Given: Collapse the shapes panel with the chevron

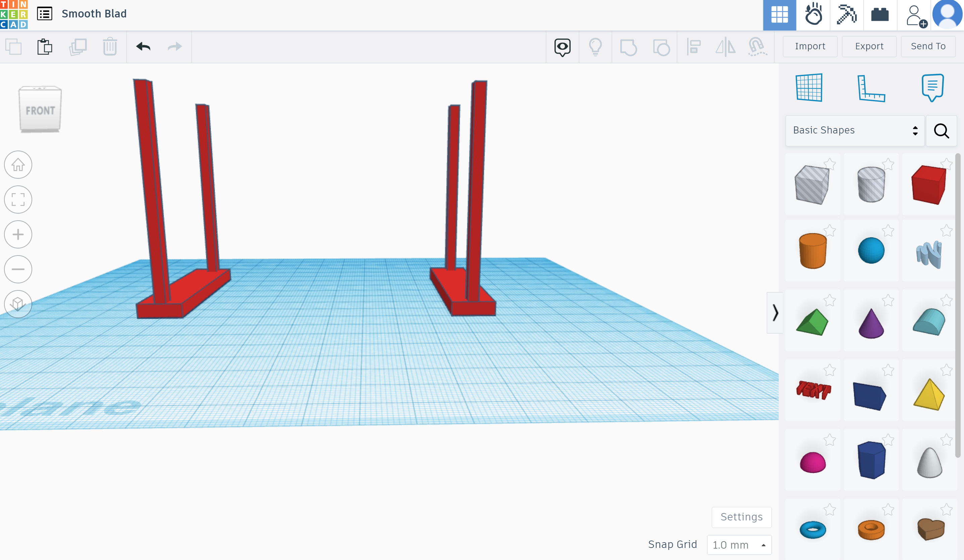Looking at the screenshot, I should click(775, 313).
